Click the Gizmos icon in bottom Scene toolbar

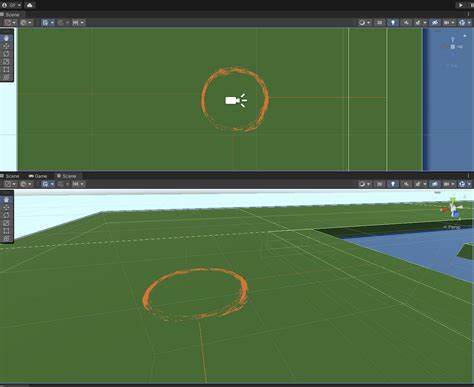(x=462, y=184)
